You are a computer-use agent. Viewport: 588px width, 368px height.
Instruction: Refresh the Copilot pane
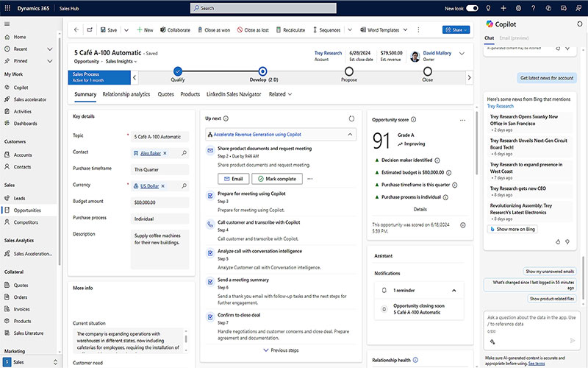click(x=579, y=24)
